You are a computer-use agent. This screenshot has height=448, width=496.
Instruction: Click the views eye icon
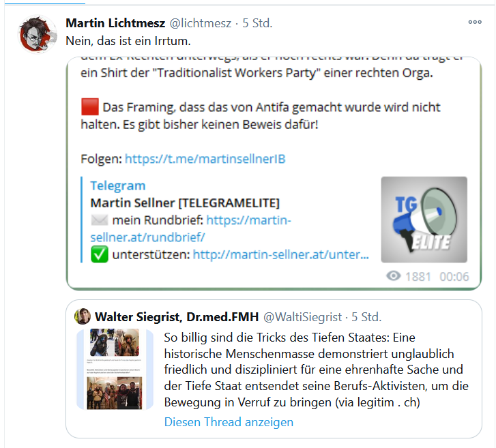pyautogui.click(x=393, y=276)
